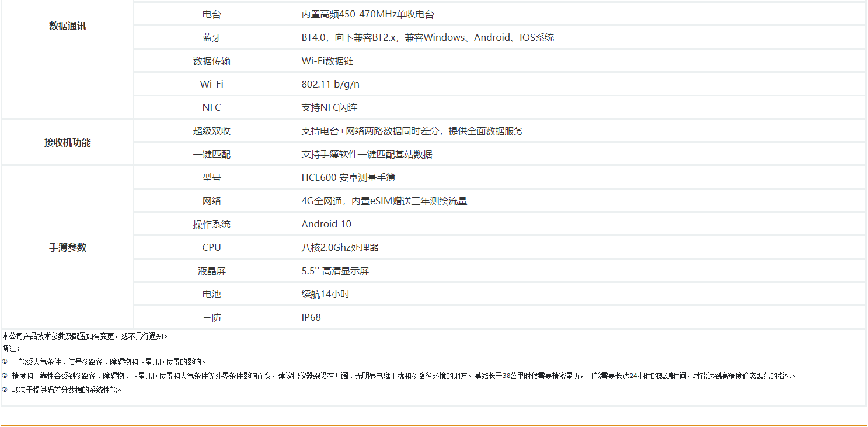Click the BT4.0 Bluetooth compatibility text
The image size is (868, 427).
coord(427,38)
